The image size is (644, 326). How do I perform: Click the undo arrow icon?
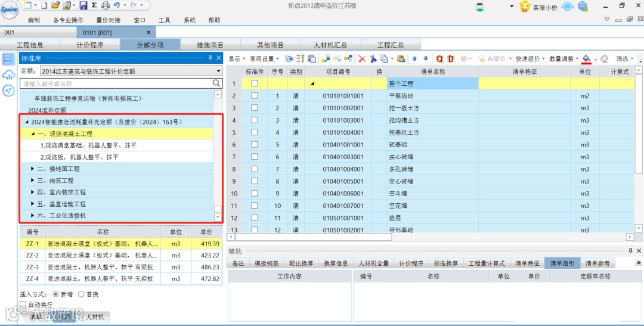tap(117, 5)
